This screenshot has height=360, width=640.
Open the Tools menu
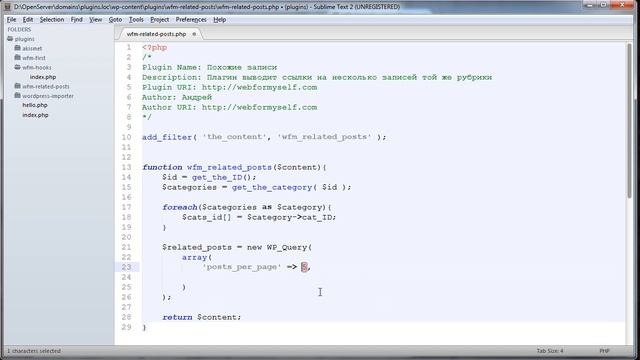coord(136,20)
